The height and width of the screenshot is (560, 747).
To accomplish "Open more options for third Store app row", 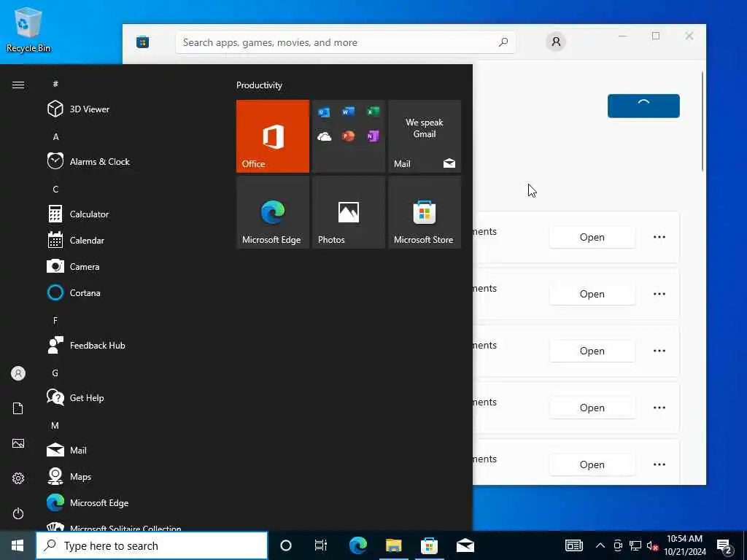I will [x=659, y=351].
